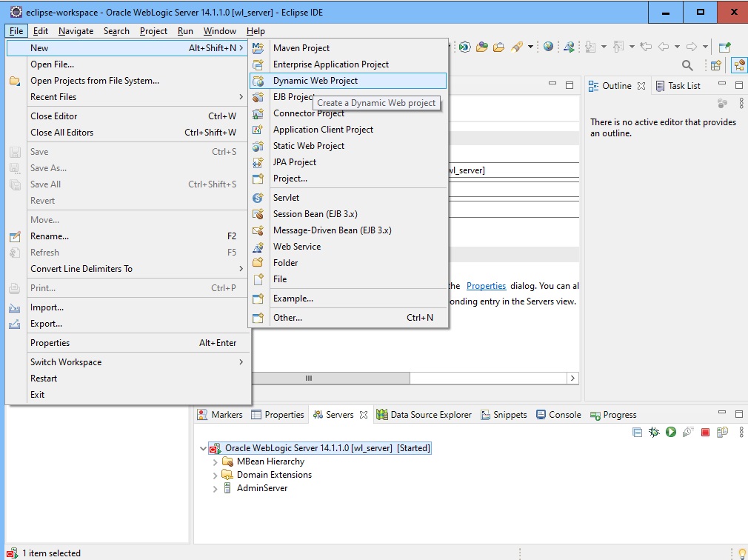Click the Pin Editor toolbar icon
This screenshot has height=560, width=748.
(x=724, y=47)
